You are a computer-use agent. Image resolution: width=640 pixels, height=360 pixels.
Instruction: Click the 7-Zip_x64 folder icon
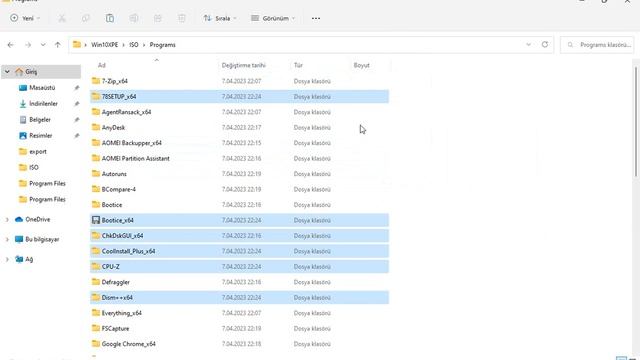click(96, 81)
